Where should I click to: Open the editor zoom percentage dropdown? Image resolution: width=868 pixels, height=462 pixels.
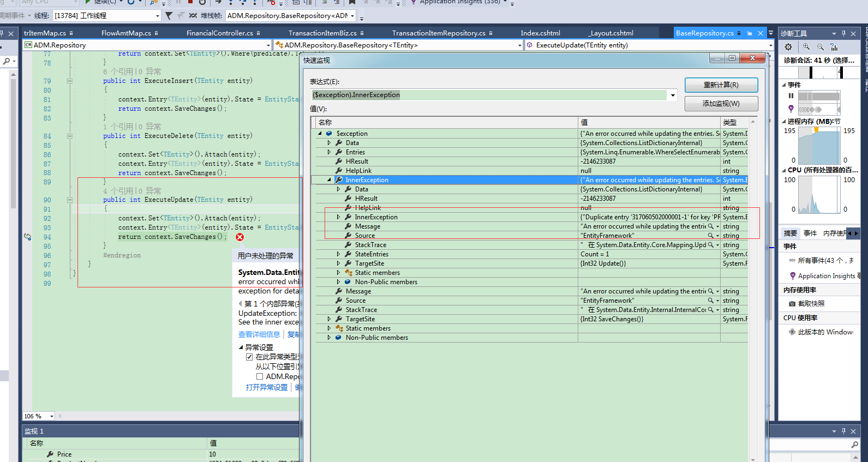(x=52, y=416)
